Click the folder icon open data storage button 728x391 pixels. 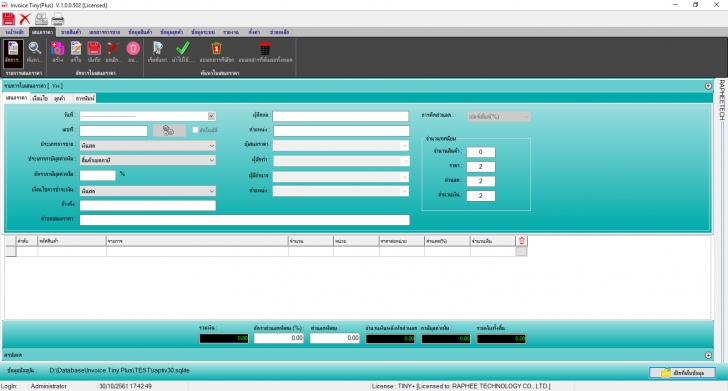point(682,372)
